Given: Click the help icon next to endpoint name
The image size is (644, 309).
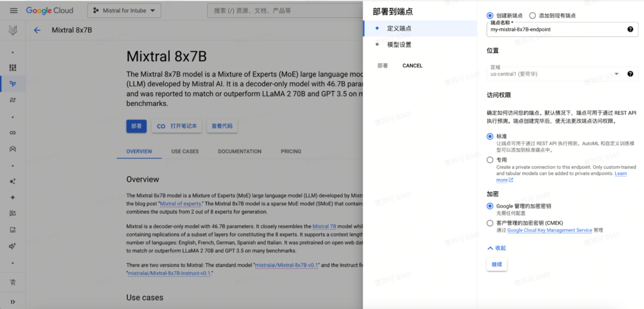Looking at the screenshot, I should tap(630, 29).
